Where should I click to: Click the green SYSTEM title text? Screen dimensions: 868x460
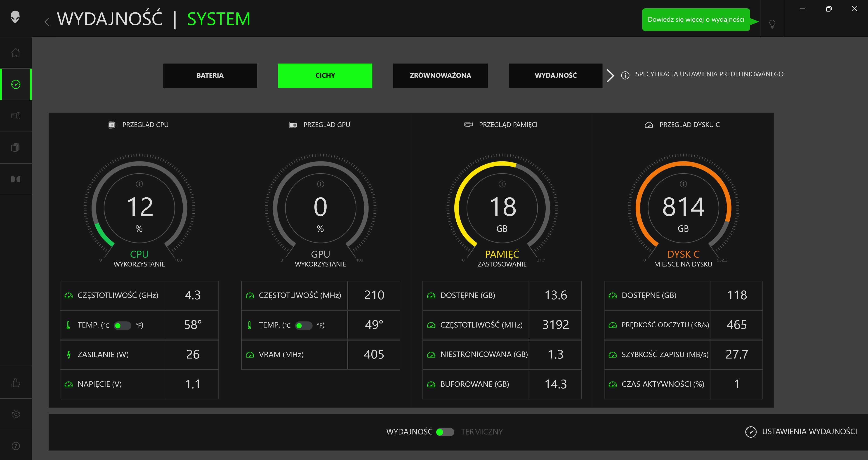pyautogui.click(x=219, y=19)
